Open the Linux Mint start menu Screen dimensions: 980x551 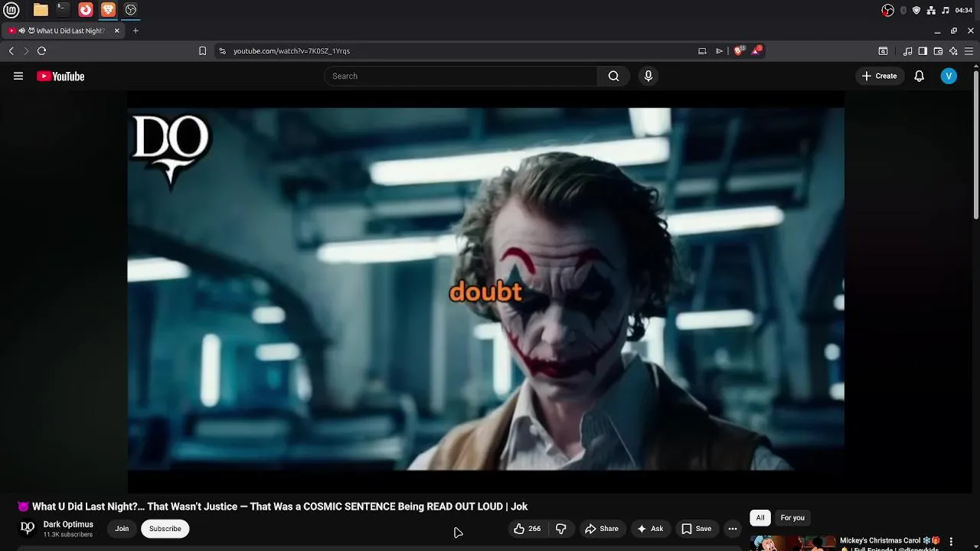point(11,10)
